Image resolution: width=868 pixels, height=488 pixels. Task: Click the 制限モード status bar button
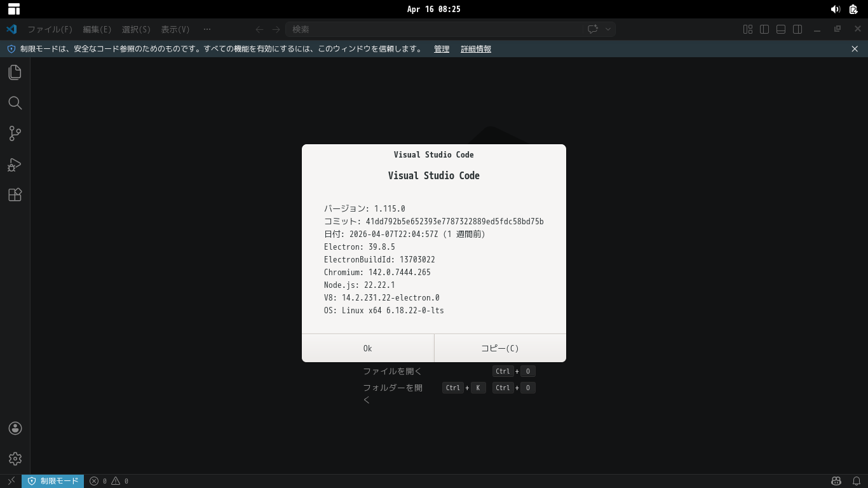tap(53, 481)
